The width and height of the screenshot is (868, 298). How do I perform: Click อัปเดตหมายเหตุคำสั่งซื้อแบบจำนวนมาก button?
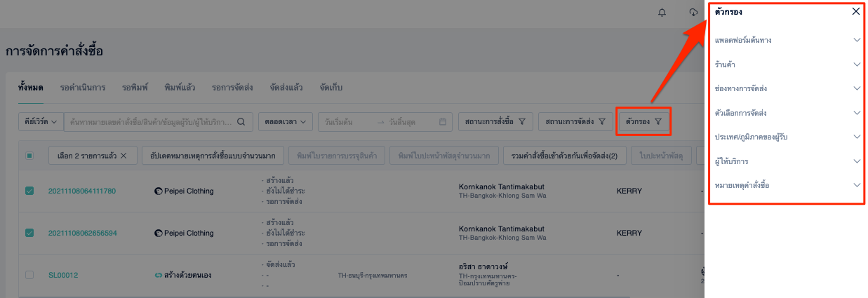(x=213, y=155)
